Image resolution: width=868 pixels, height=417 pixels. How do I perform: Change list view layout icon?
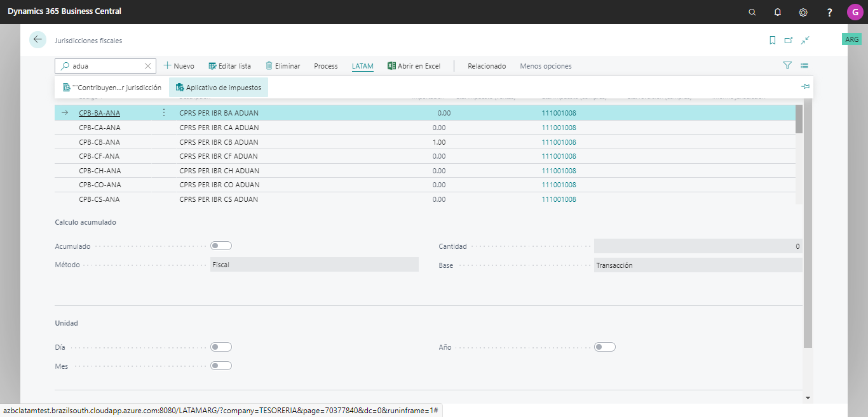[x=804, y=65]
